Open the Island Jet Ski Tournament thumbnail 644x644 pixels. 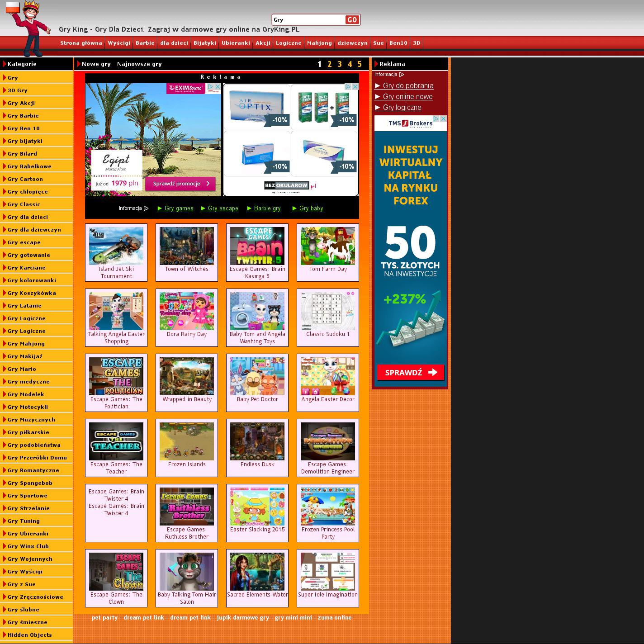(x=116, y=246)
